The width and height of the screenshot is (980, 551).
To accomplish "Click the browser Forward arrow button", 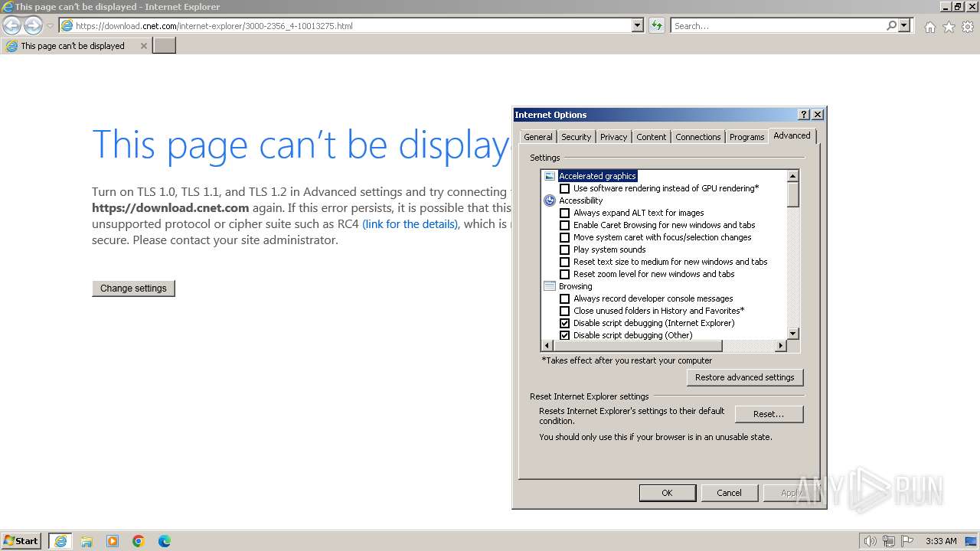I will click(33, 26).
